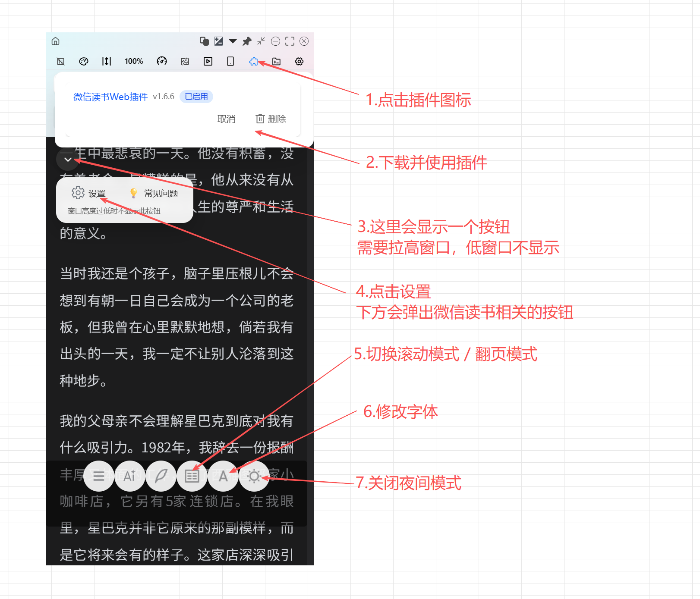Image resolution: width=700 pixels, height=599 pixels.
Task: Click the 窗口高度过低时不显示此按钮 hint text
Action: pos(114,211)
